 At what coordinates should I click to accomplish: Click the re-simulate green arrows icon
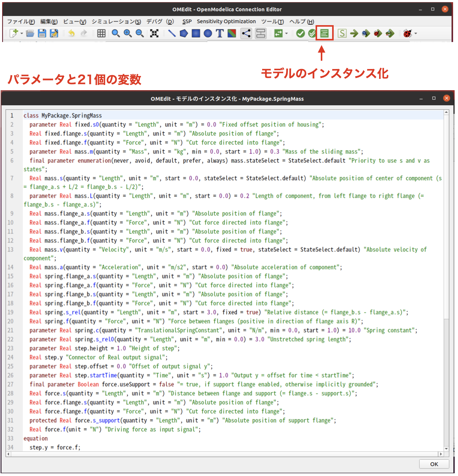[x=278, y=33]
